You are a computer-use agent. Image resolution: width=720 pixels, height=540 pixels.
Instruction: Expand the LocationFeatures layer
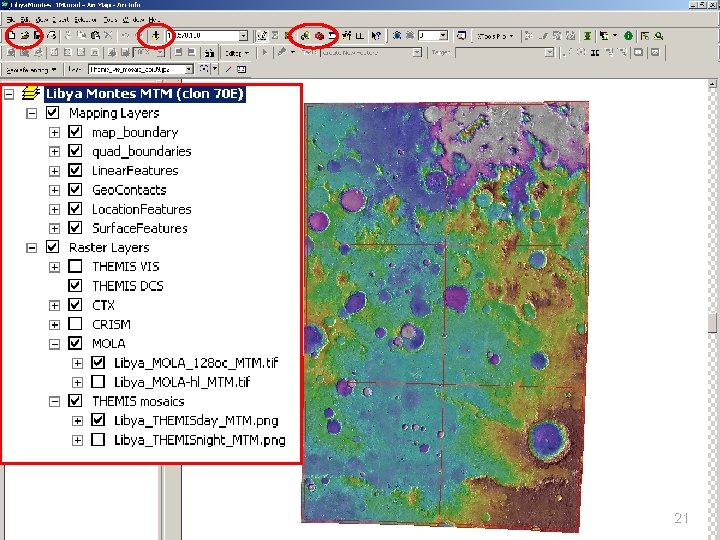tap(54, 209)
